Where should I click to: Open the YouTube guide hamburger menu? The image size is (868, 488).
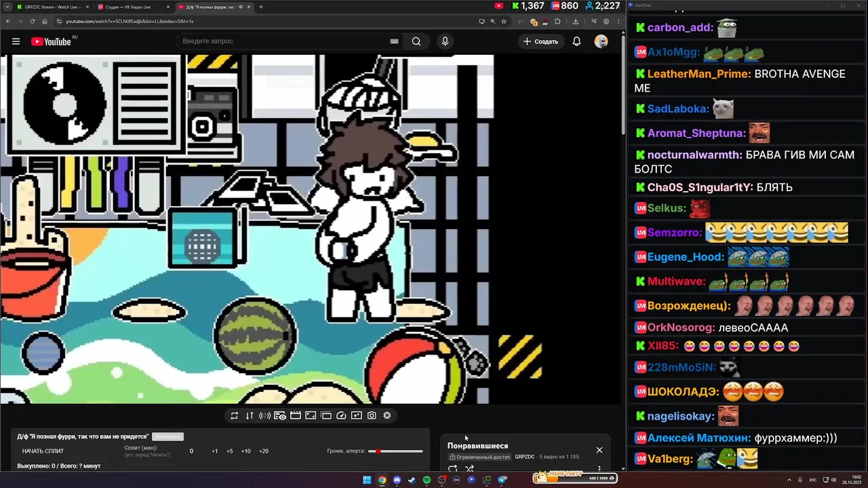tap(16, 41)
